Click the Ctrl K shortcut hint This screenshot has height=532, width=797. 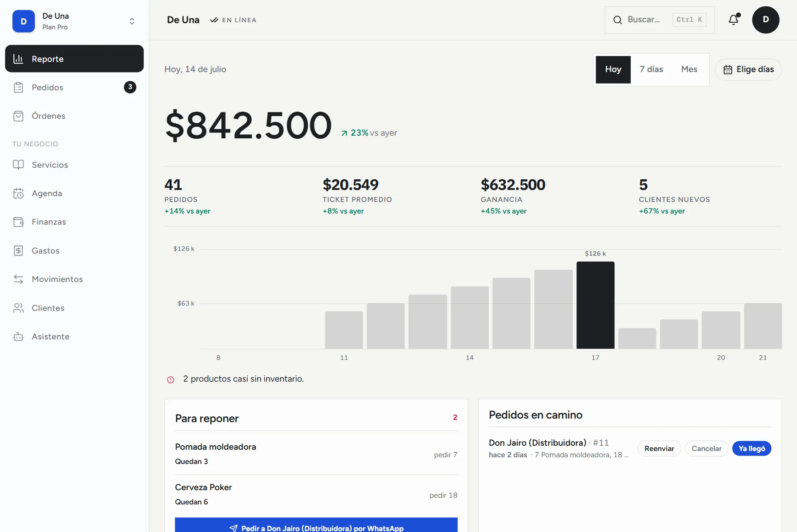(689, 20)
